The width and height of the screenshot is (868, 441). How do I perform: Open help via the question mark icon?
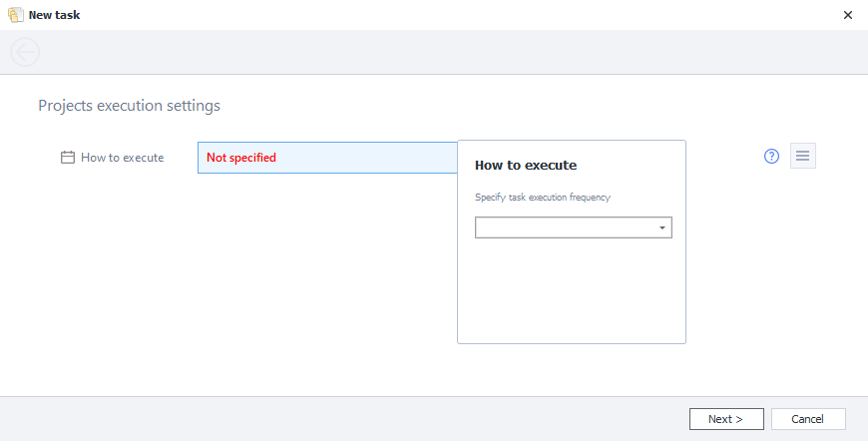(x=771, y=157)
